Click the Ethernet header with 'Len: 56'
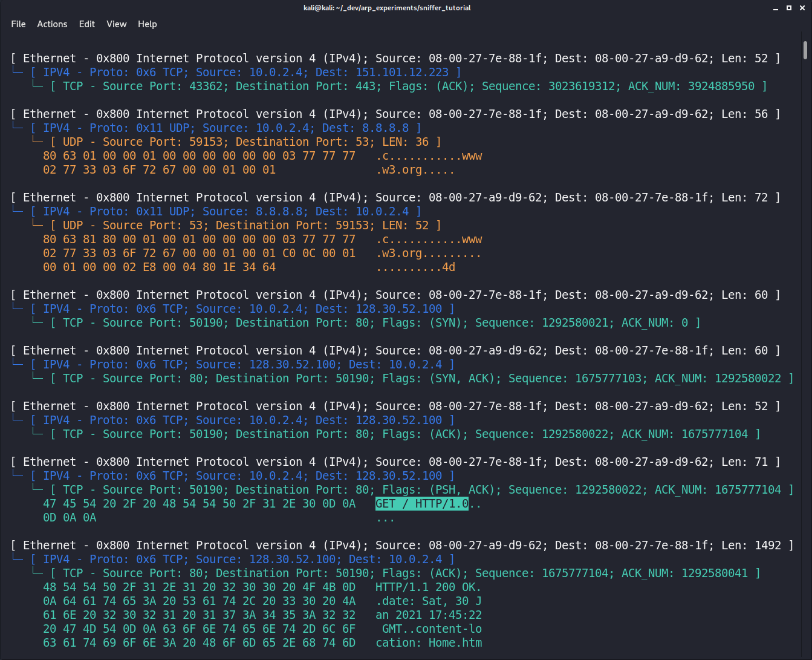The image size is (812, 660). click(395, 114)
